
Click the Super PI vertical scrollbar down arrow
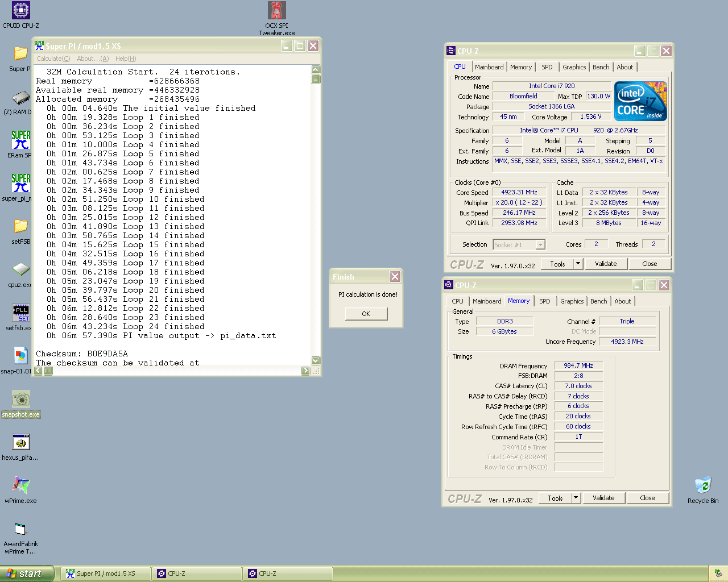coord(316,360)
